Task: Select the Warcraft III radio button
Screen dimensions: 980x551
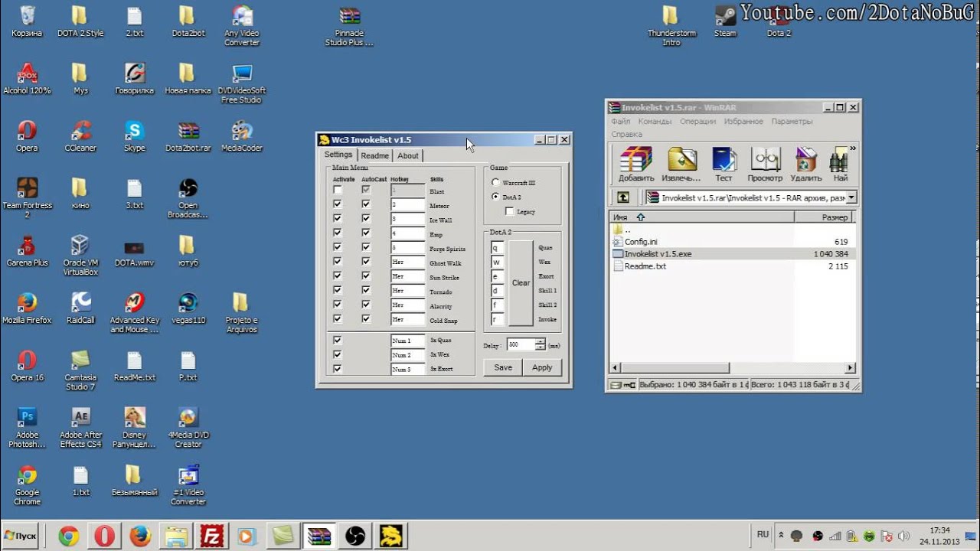Action: [x=495, y=183]
